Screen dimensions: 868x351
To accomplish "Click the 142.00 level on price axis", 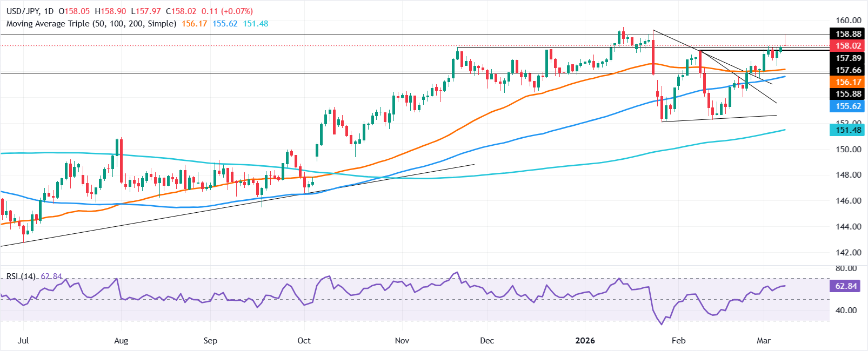I will (848, 253).
